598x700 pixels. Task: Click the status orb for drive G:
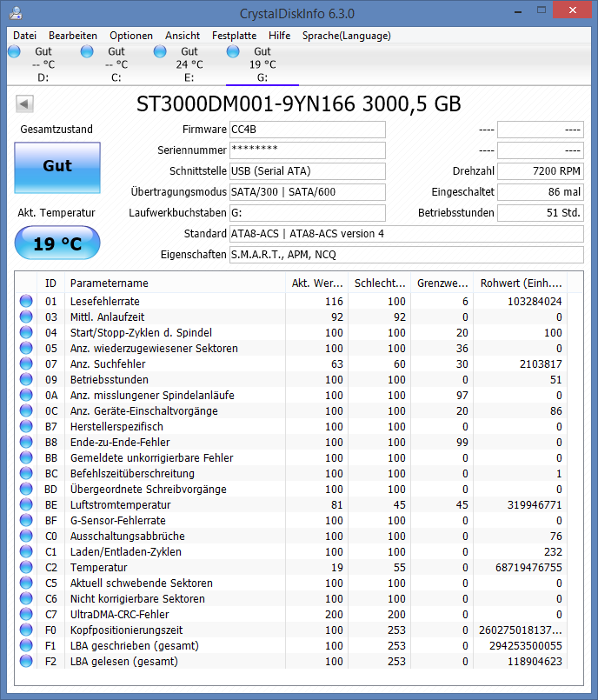click(233, 52)
